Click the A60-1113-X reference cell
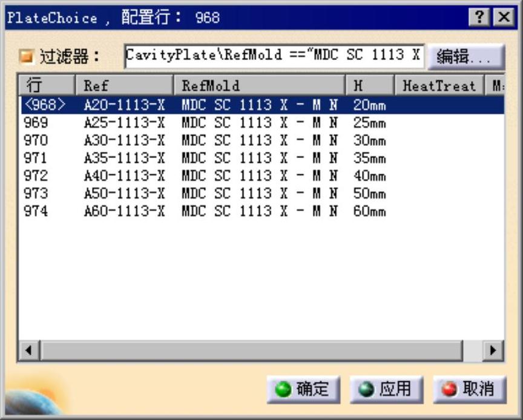 click(125, 211)
